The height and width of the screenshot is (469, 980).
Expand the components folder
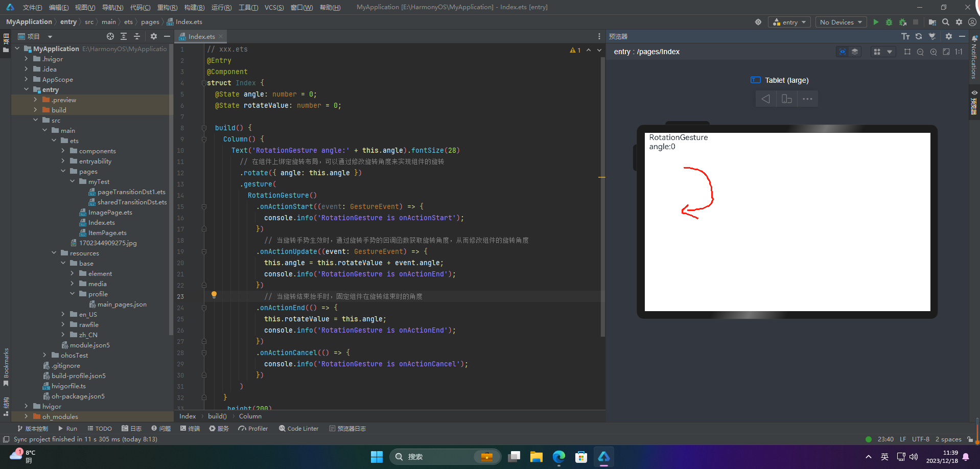tap(63, 151)
